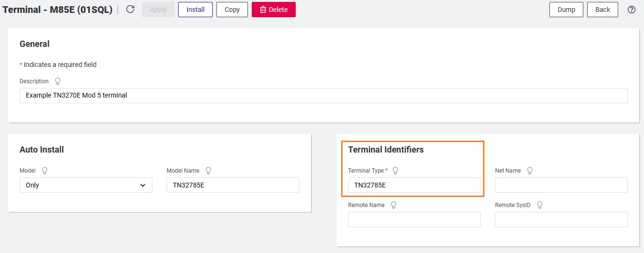This screenshot has height=253, width=644.
Task: Show the Terminal Type lightbulb hint
Action: point(395,171)
